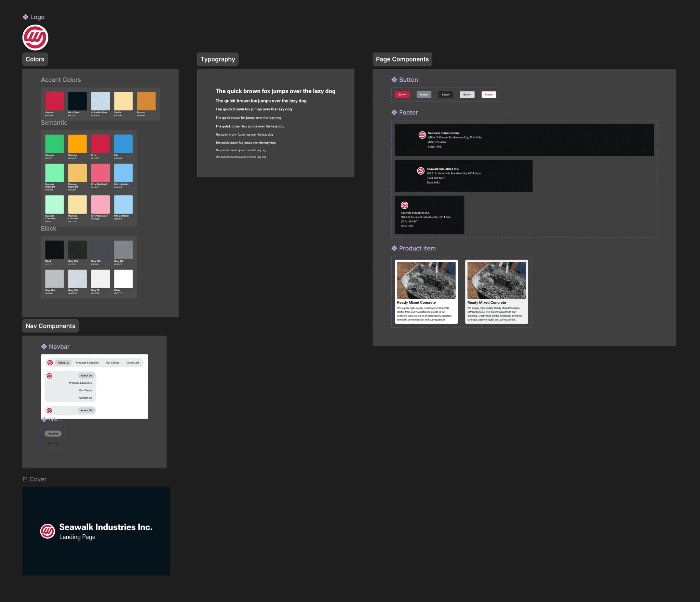Select Our Clients in expanded vertical navbar
This screenshot has width=700, height=602.
[85, 391]
